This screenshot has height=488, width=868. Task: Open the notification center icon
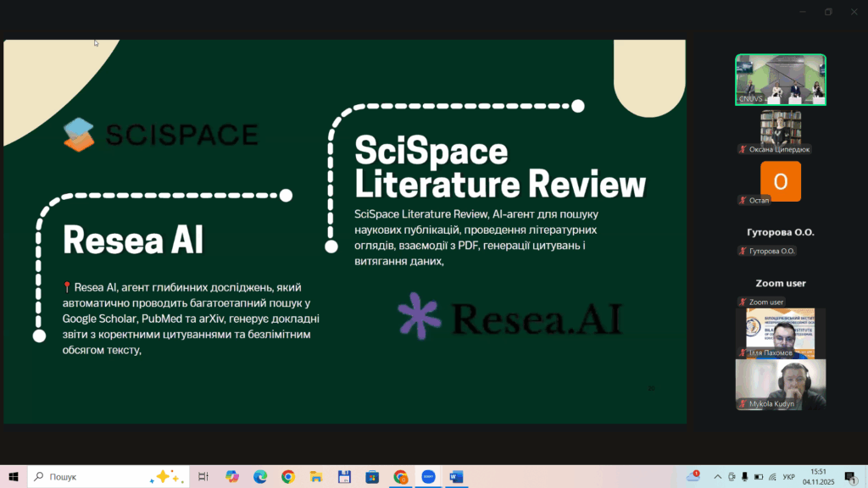coord(851,477)
